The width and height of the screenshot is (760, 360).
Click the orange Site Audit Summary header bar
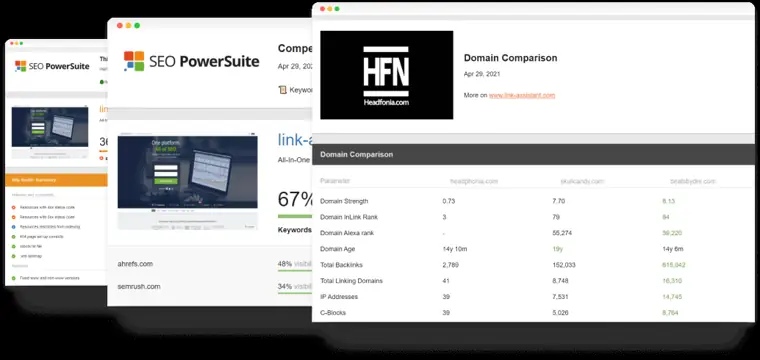click(56, 180)
